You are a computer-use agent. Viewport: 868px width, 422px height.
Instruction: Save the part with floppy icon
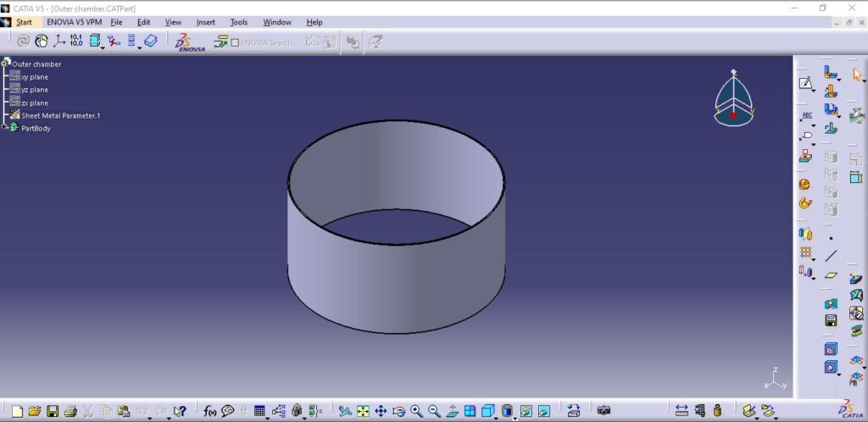click(53, 411)
